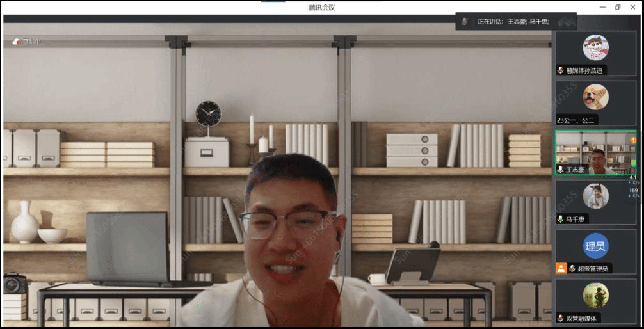Select 王志豪's highlighted video thumbnail

(595, 152)
